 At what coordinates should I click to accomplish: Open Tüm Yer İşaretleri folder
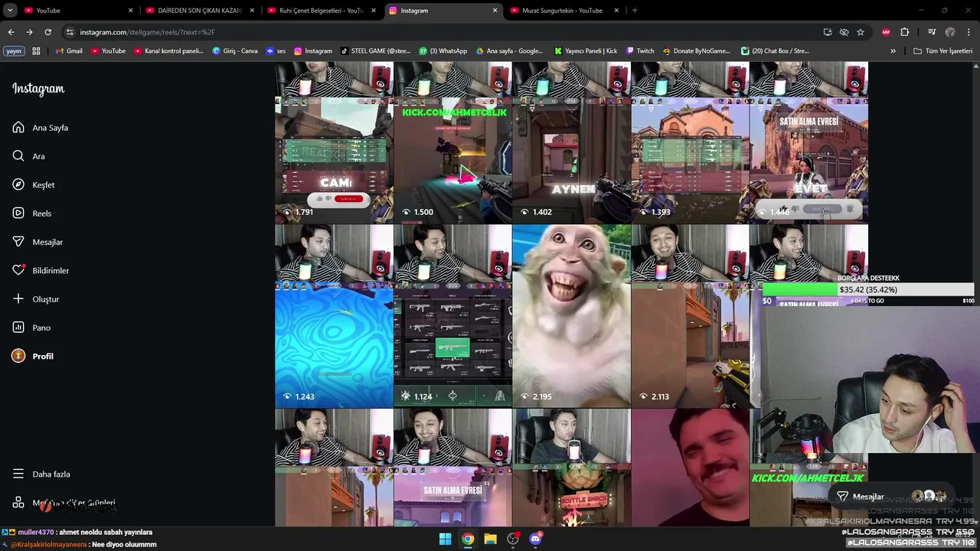943,51
